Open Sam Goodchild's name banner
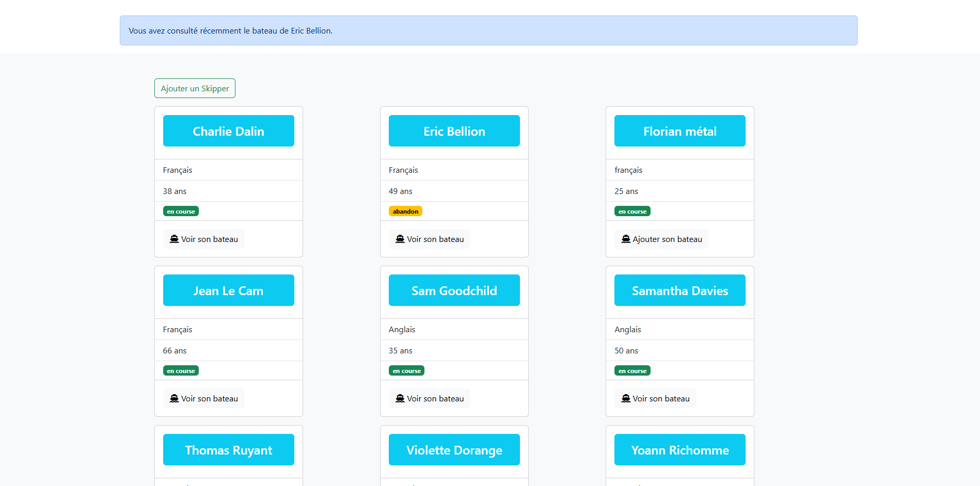The width and height of the screenshot is (980, 486). pyautogui.click(x=454, y=290)
